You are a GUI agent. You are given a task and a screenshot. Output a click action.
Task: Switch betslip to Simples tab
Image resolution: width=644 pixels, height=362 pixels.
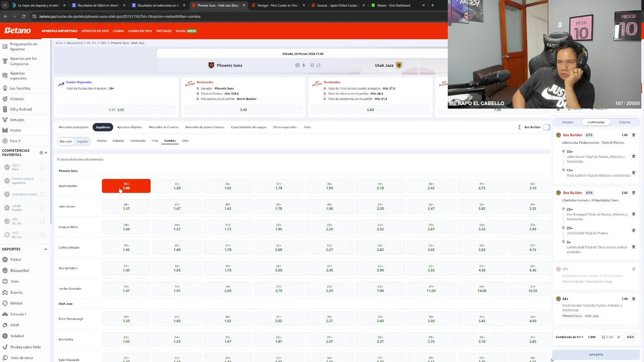(x=568, y=122)
